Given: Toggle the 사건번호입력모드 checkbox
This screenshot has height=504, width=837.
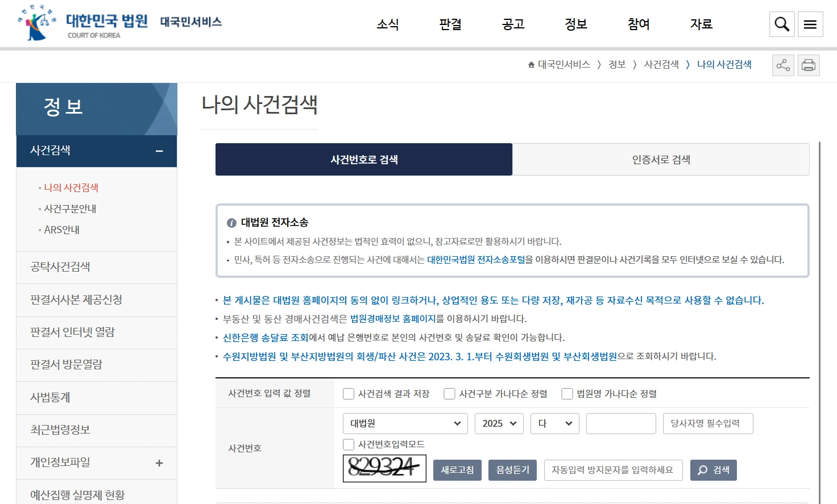Looking at the screenshot, I should coord(349,444).
